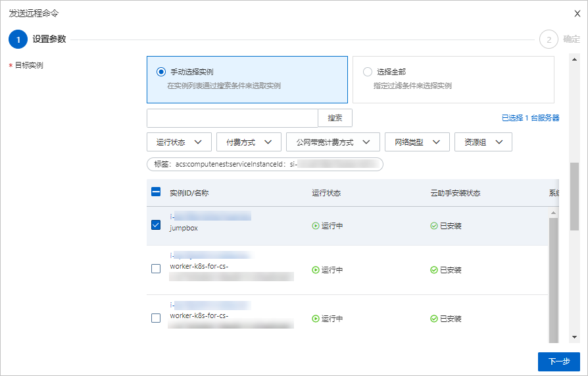Uncheck the jumpbox instance checkbox
This screenshot has width=588, height=376.
[156, 225]
